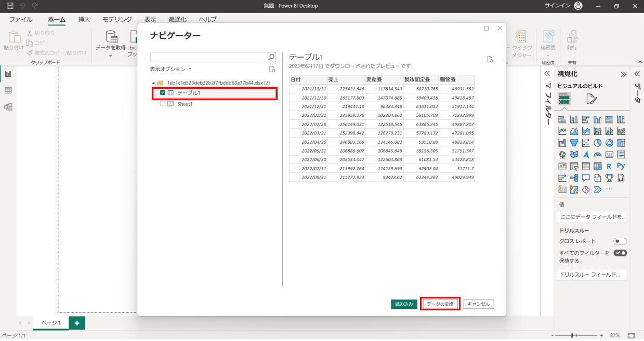Image resolution: width=644 pixels, height=341 pixels.
Task: Save the report with the floppy disk icon
Action: (x=10, y=6)
